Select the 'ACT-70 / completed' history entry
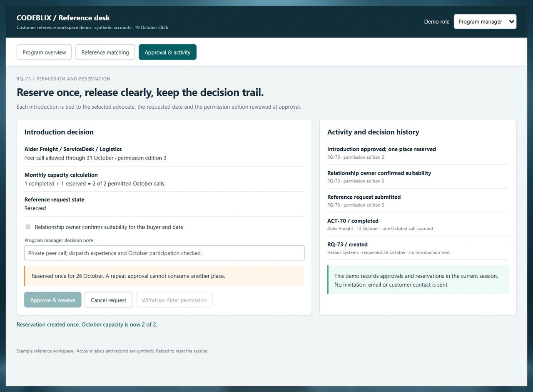Screen dimensions: 533x392 [x=418, y=224]
